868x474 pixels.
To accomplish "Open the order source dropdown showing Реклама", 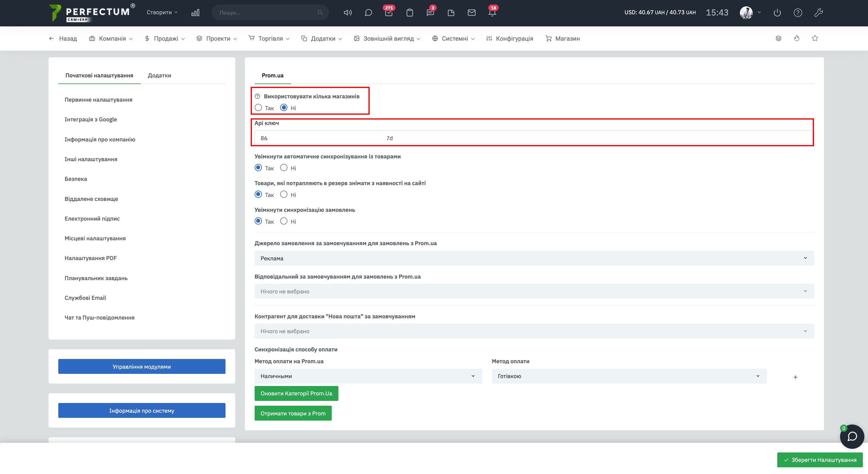I will 534,258.
